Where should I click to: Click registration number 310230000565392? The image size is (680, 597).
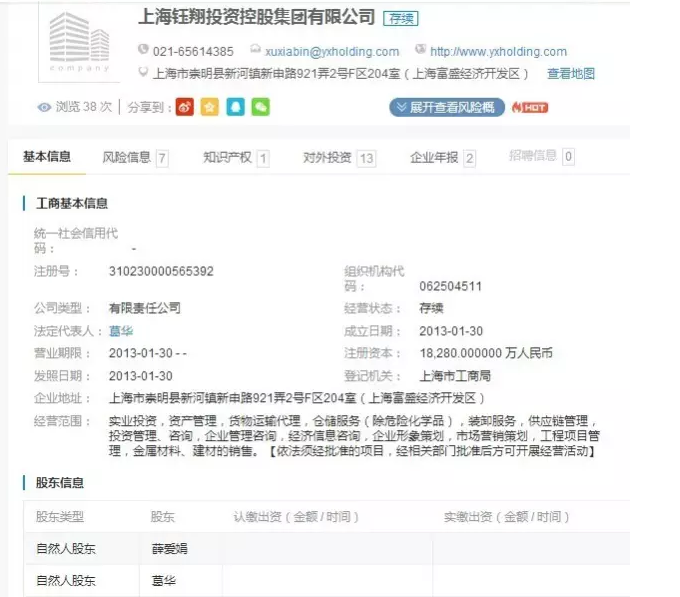coord(161,271)
